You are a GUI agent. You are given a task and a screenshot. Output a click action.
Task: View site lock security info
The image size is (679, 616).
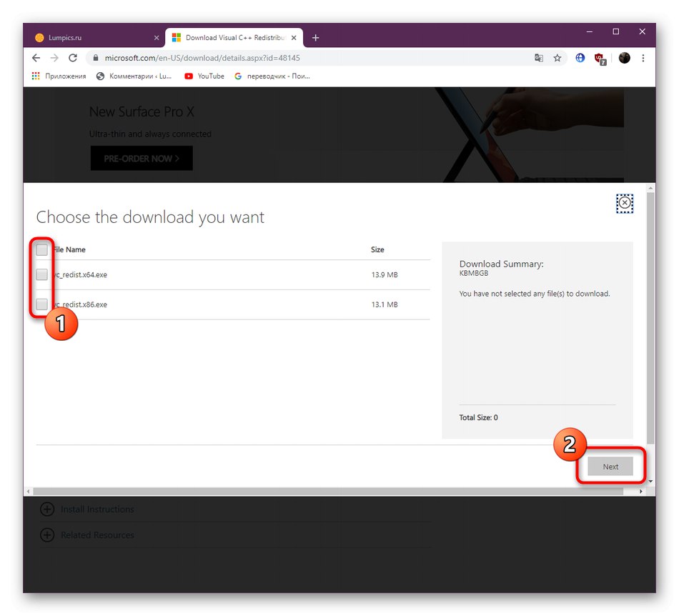[96, 58]
